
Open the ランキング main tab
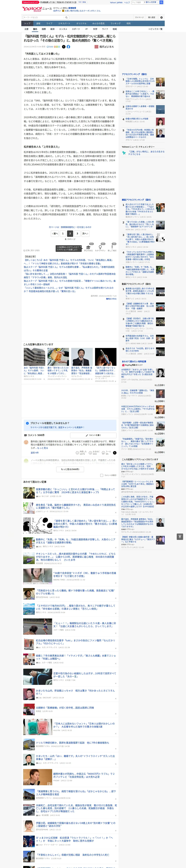[x=115, y=24]
